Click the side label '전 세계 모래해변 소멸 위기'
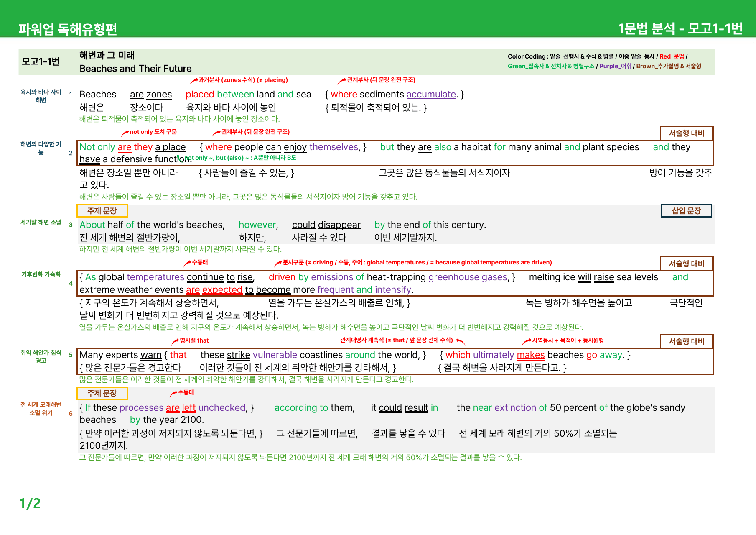756x535 pixels. [41, 409]
